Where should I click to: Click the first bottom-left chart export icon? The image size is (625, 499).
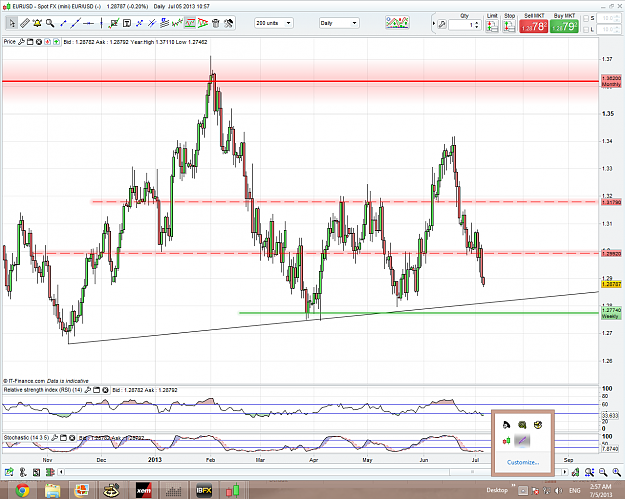pos(9,472)
